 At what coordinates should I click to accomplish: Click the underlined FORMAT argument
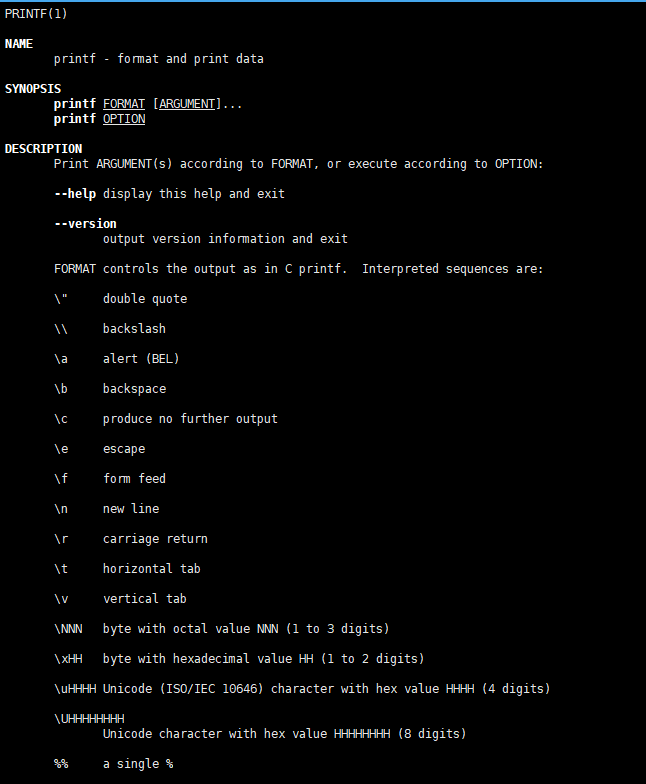click(124, 104)
